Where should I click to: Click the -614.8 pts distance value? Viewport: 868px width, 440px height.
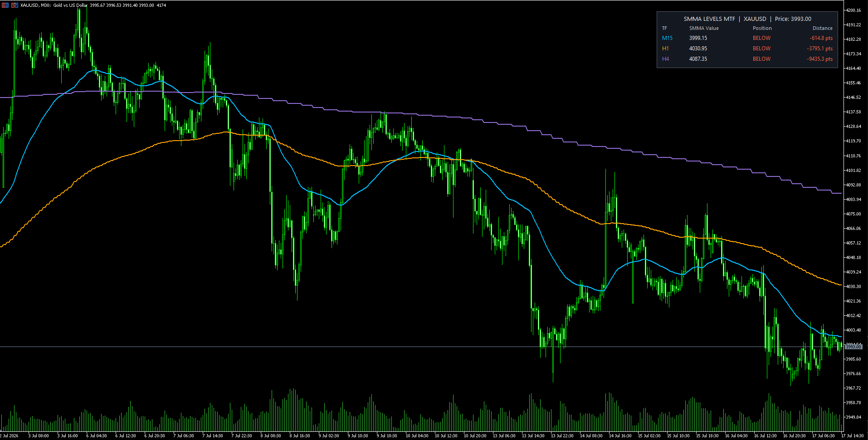[821, 38]
